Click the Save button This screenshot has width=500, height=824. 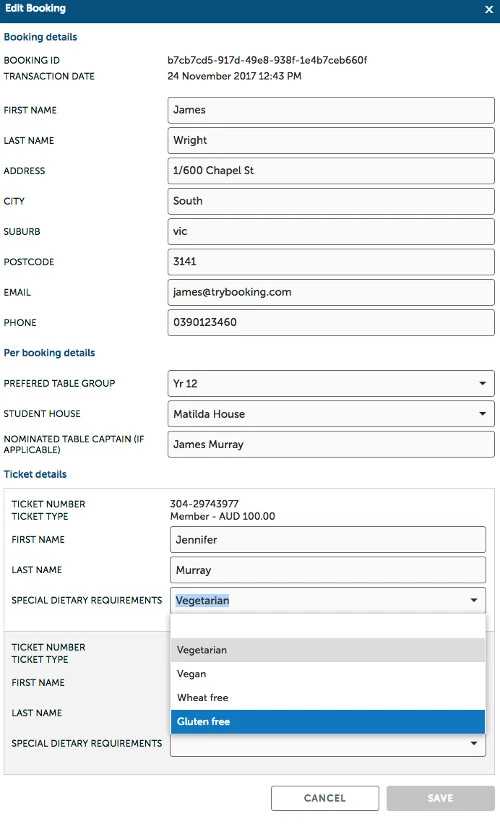pos(441,798)
